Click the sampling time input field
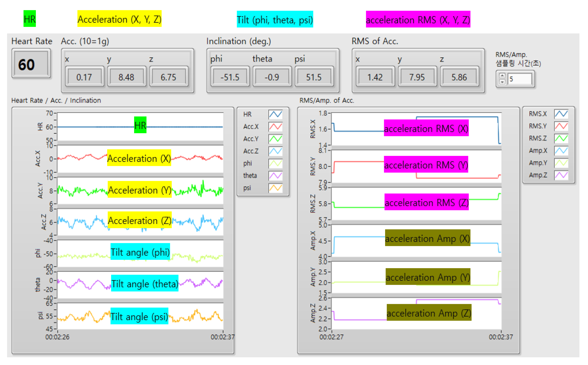Screen dimensions: 588x365 (520, 79)
